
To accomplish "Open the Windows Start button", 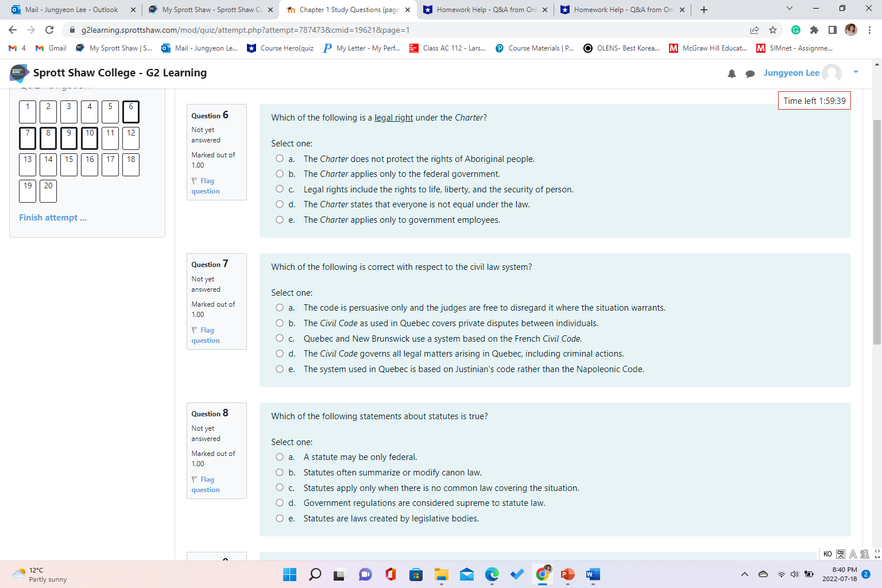I will [x=290, y=574].
